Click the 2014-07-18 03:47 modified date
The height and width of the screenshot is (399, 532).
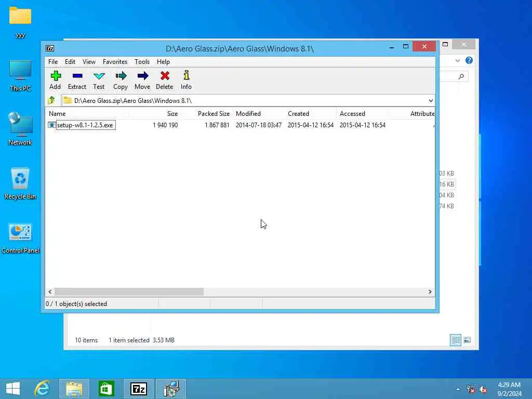click(x=259, y=125)
